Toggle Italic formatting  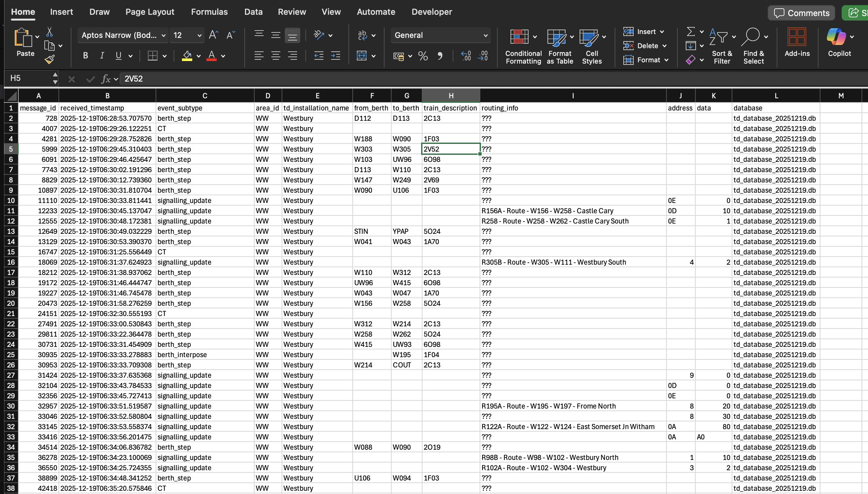102,56
